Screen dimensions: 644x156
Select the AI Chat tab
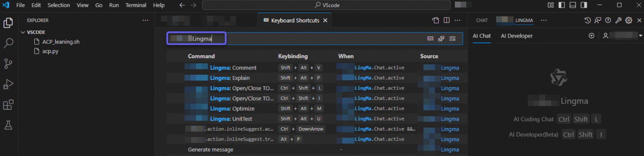coord(481,36)
